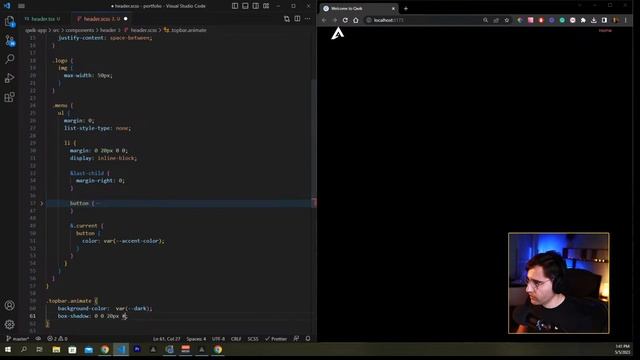The width and height of the screenshot is (640, 360).
Task: Click the 'header' folder breadcrumb segment
Action: click(x=108, y=30)
